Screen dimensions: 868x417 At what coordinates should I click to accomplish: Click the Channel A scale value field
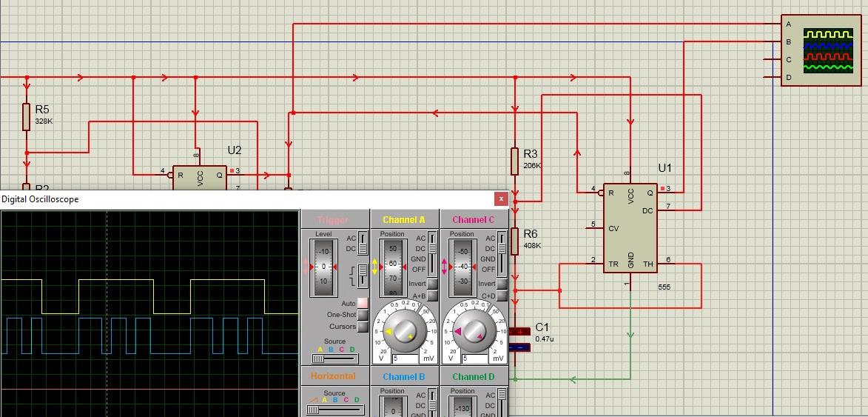pyautogui.click(x=406, y=358)
